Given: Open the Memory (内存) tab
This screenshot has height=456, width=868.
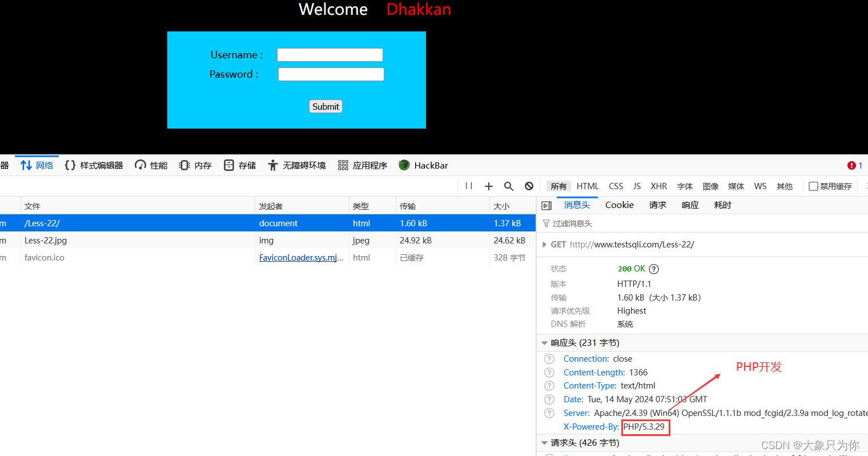Looking at the screenshot, I should tap(195, 165).
